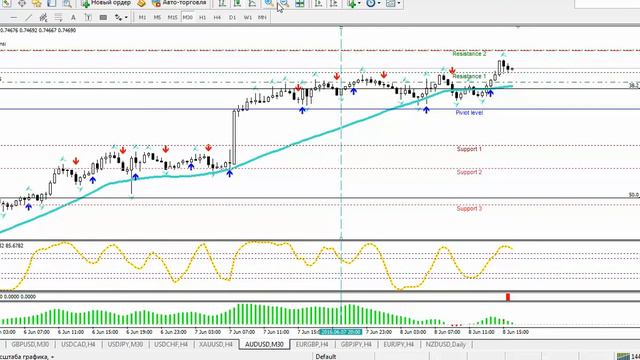640x360 pixels.
Task: Switch timeframe to H1
Action: (202, 18)
